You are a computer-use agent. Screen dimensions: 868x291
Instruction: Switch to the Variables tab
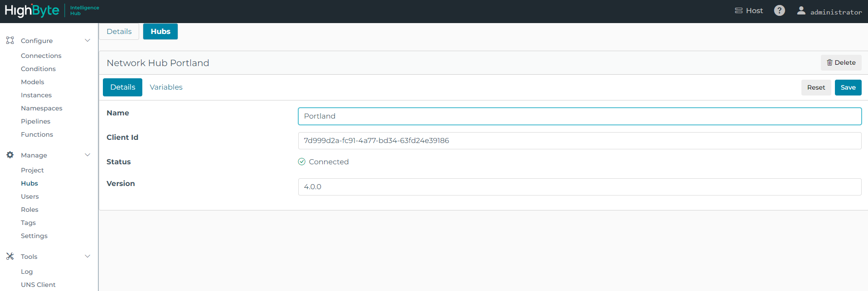(x=166, y=87)
